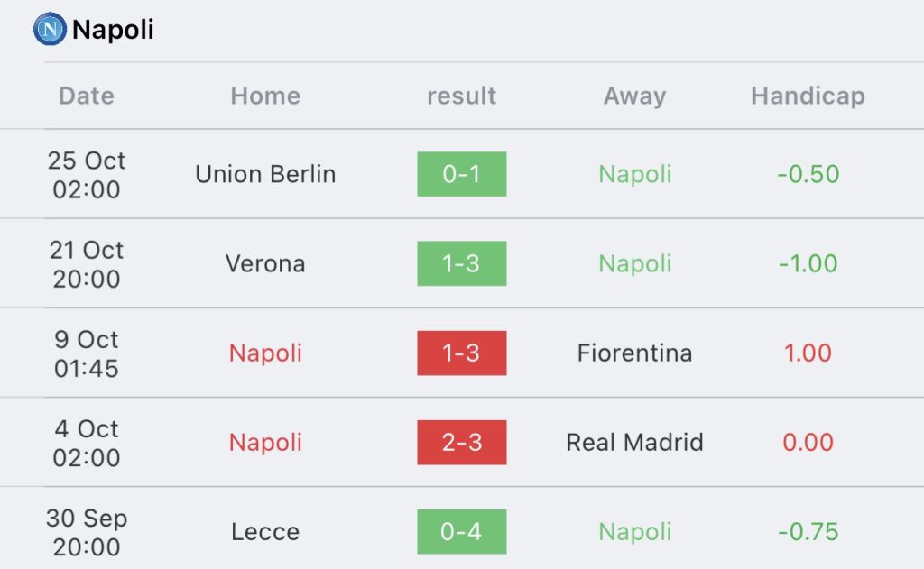Select the Real Madrid team name
The width and height of the screenshot is (924, 569).
[x=634, y=442]
